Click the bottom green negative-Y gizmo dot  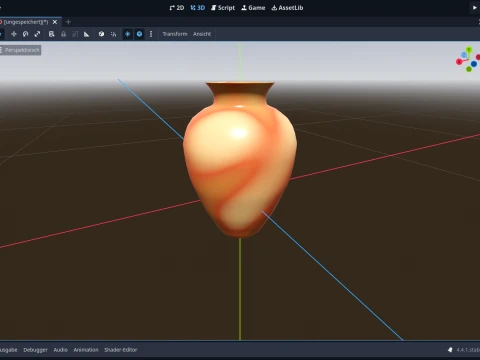pos(469,69)
